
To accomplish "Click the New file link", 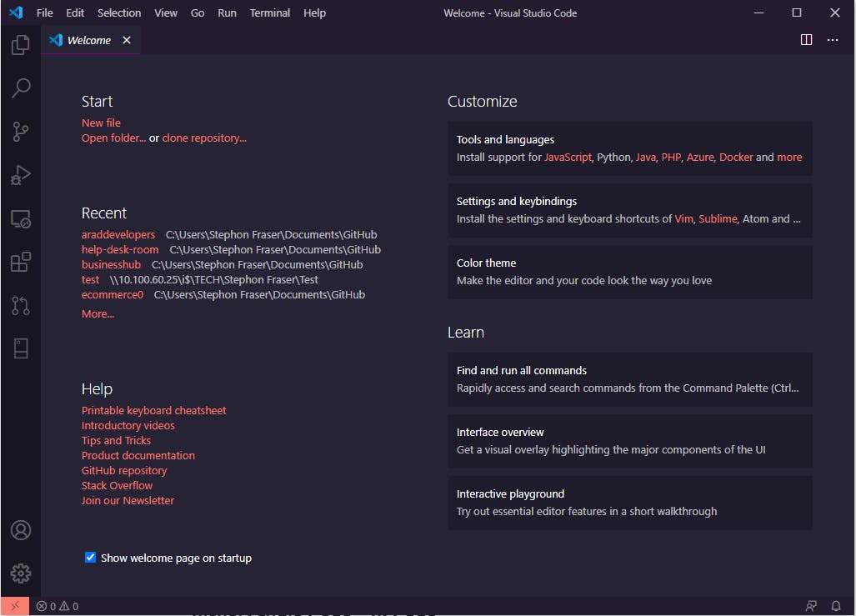I will tap(101, 123).
